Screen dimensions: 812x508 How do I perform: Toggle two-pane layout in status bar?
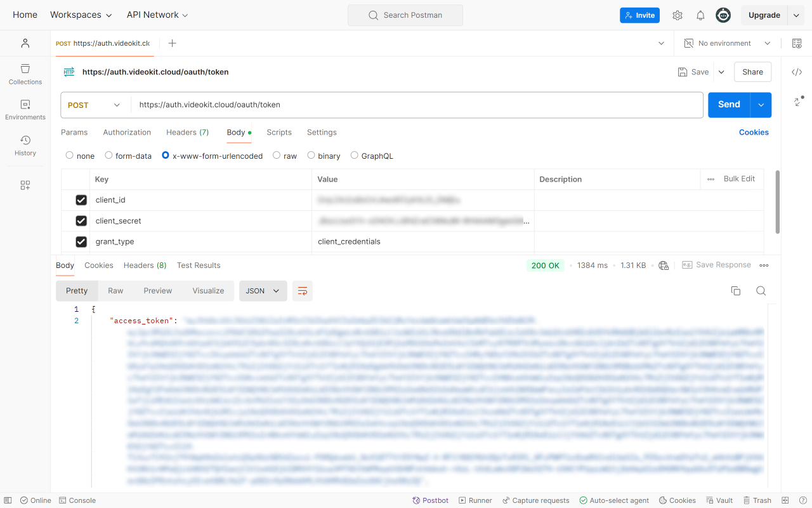pos(785,500)
